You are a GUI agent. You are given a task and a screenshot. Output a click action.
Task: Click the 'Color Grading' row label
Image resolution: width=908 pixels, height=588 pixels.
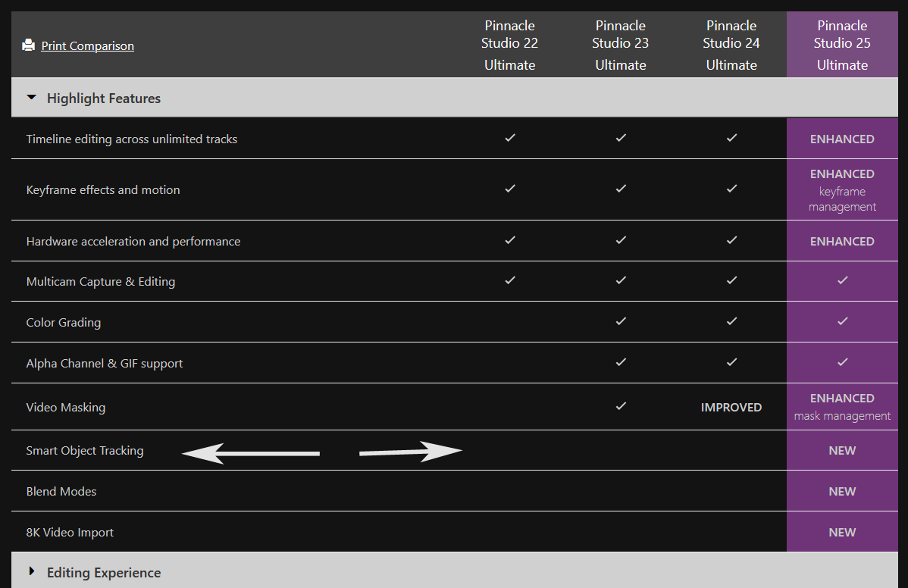tap(64, 322)
